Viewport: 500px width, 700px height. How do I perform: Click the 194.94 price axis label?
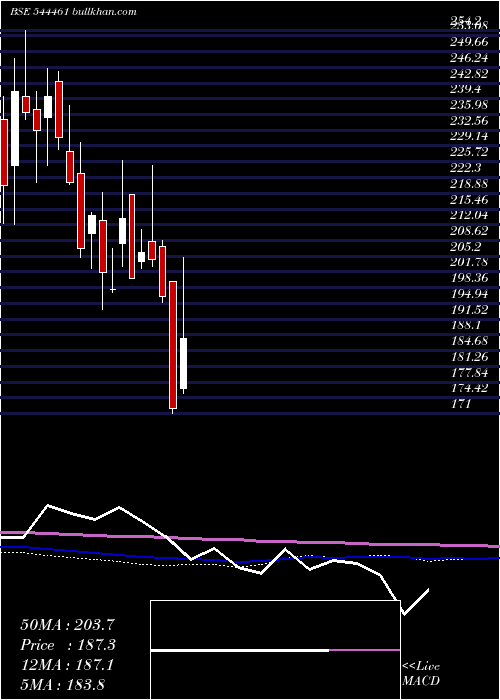469,294
